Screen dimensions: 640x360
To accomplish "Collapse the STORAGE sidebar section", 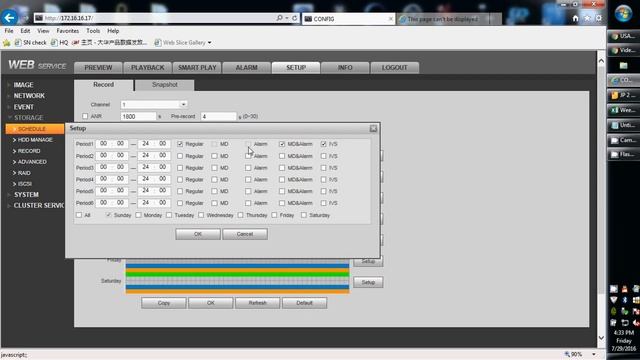I will [28, 118].
